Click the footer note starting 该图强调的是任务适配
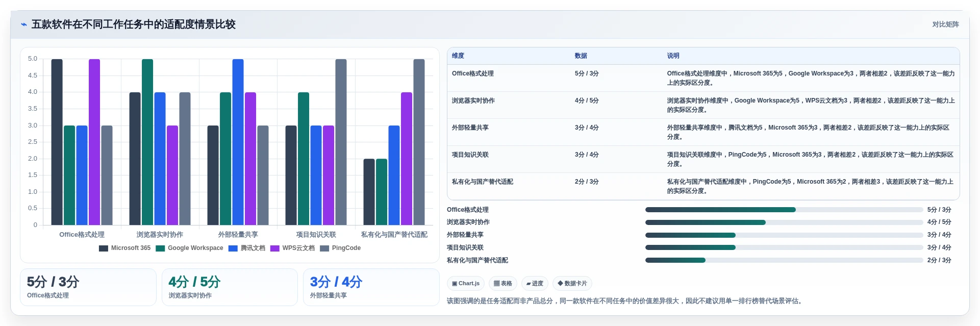The width and height of the screenshot is (980, 326). [x=625, y=301]
